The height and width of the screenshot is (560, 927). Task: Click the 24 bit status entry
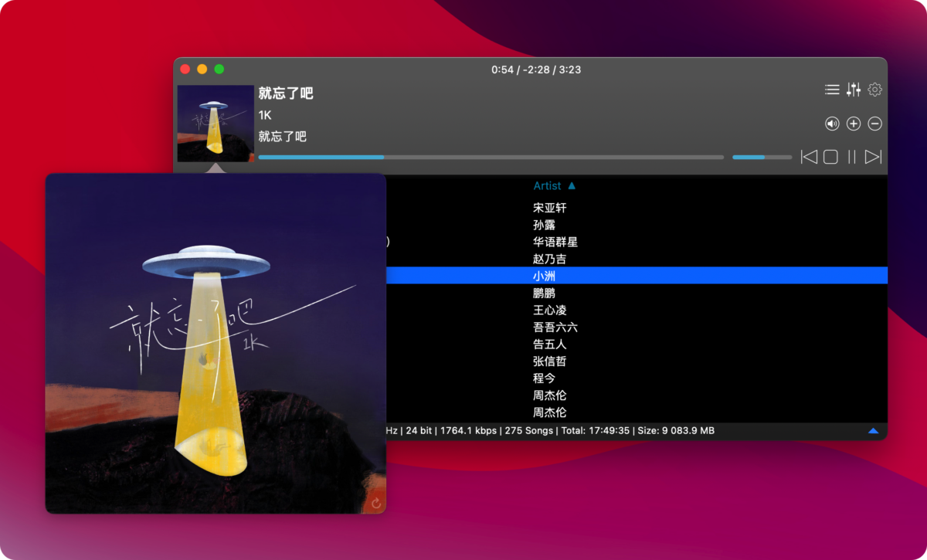point(419,430)
